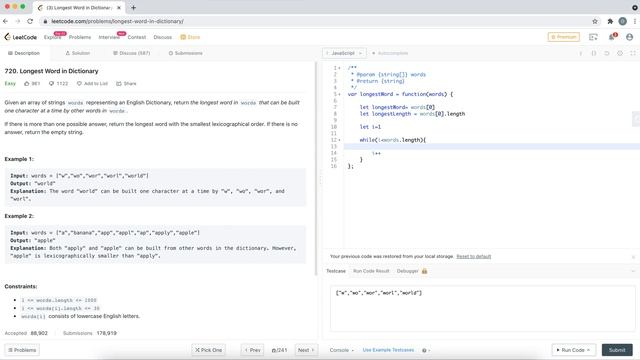This screenshot has height=360, width=640.
Task: Open the notifications bell
Action: (x=612, y=37)
